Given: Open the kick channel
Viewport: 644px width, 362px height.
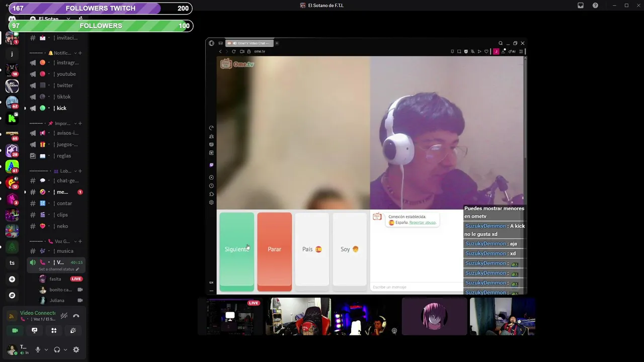Looking at the screenshot, I should click(x=55, y=108).
